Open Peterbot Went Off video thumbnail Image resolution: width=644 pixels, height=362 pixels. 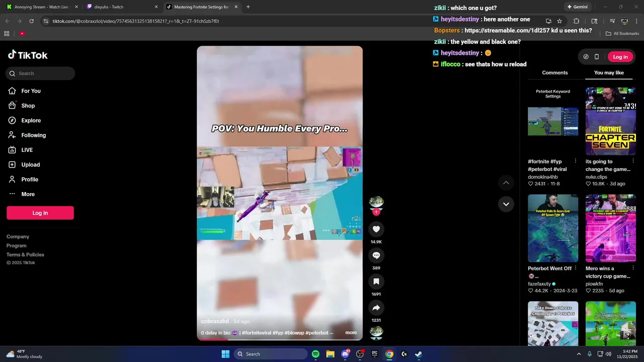[553, 228]
